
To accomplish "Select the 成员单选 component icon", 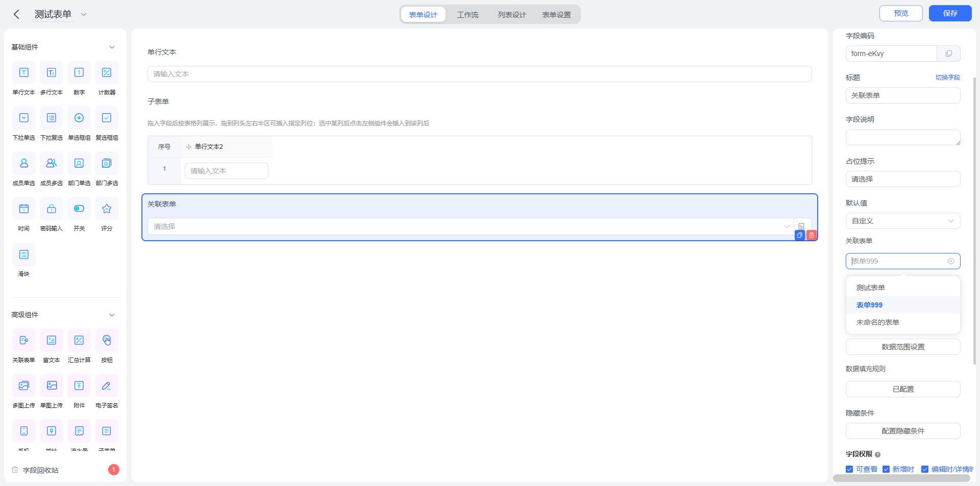I will point(24,163).
